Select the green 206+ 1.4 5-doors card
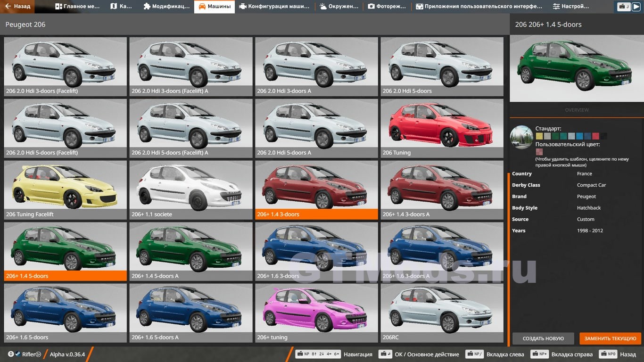The width and height of the screenshot is (644, 362). [x=66, y=252]
